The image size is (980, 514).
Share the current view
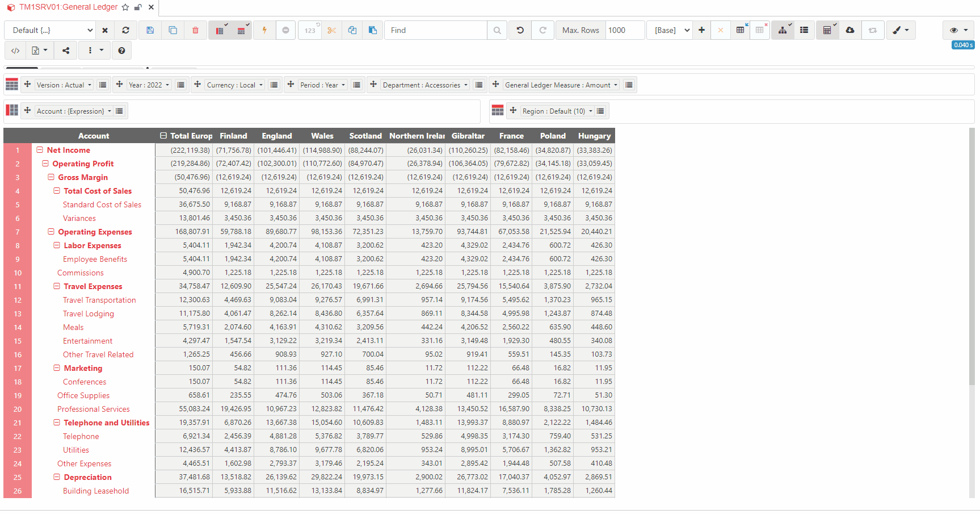click(65, 50)
